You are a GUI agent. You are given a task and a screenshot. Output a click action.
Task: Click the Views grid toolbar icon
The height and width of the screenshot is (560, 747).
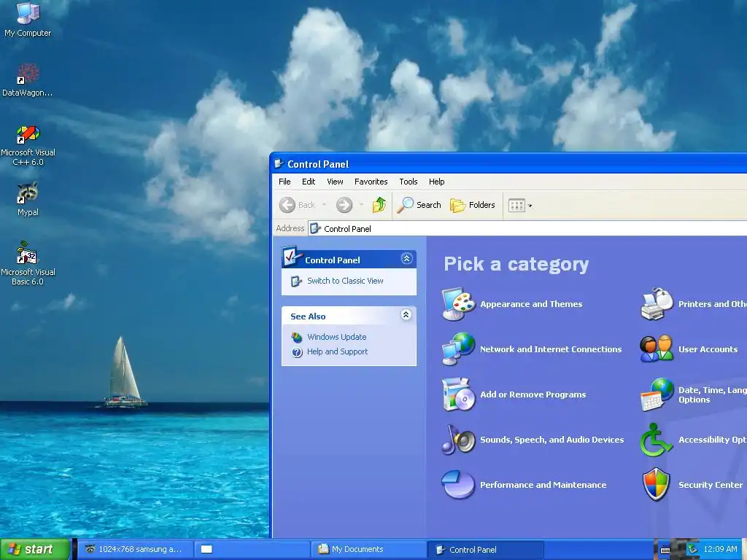pos(517,205)
